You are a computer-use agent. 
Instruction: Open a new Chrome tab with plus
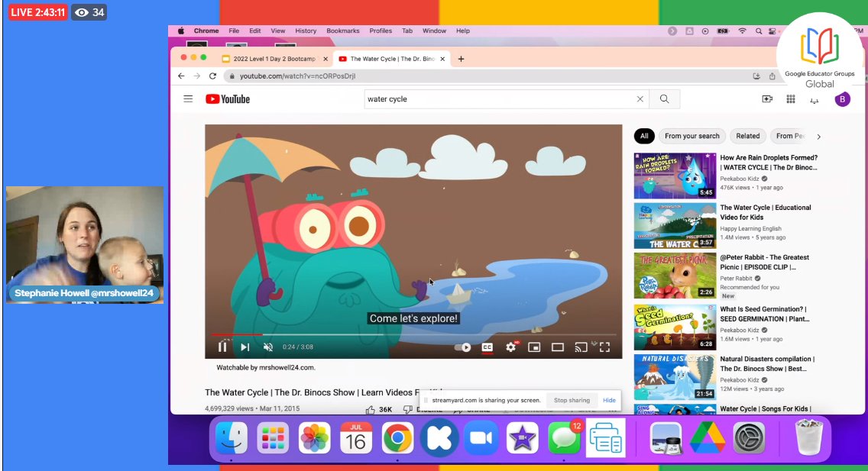click(461, 59)
